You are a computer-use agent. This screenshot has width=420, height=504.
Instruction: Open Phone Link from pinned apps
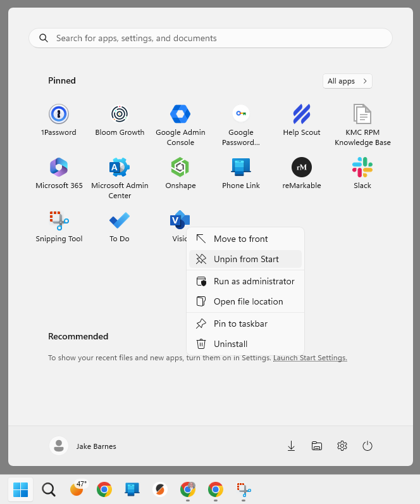(241, 173)
